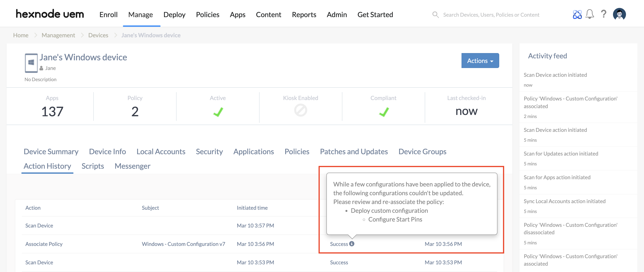Viewport: 644px width, 272px height.
Task: Switch to Device Summary tab
Action: tap(51, 152)
